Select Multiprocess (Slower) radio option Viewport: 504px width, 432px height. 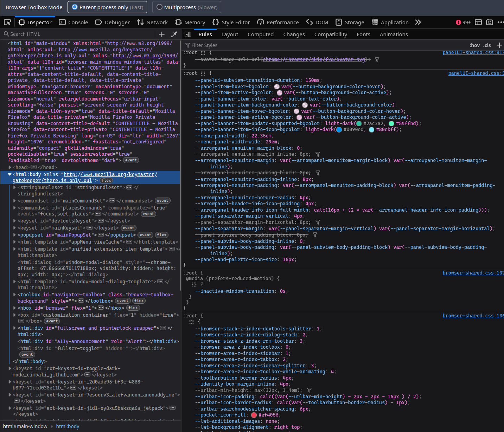[187, 7]
